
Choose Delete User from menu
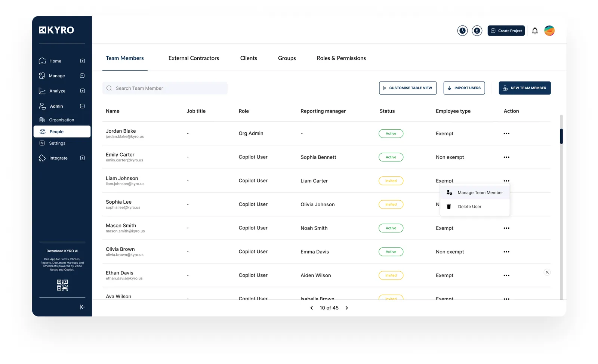475,206
